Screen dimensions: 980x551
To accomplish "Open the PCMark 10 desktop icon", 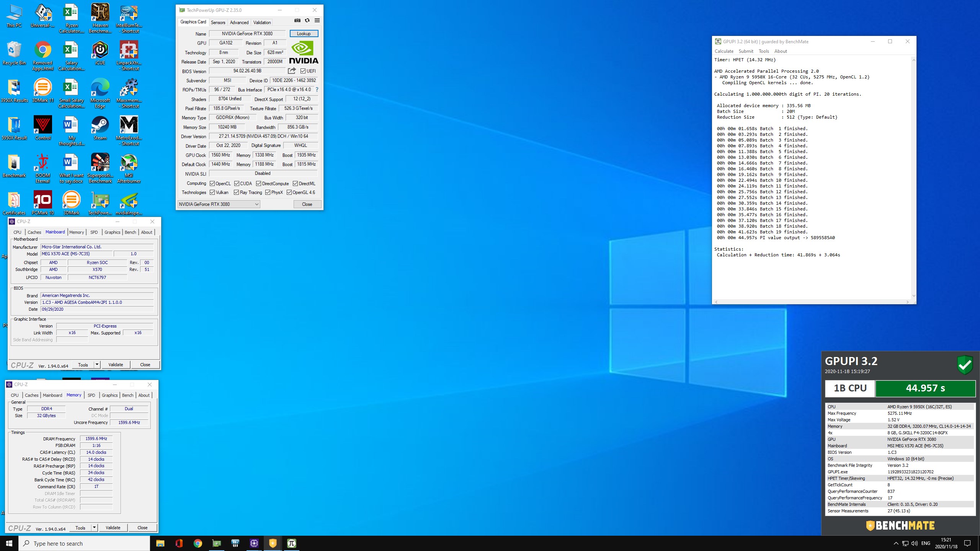I will click(x=43, y=203).
